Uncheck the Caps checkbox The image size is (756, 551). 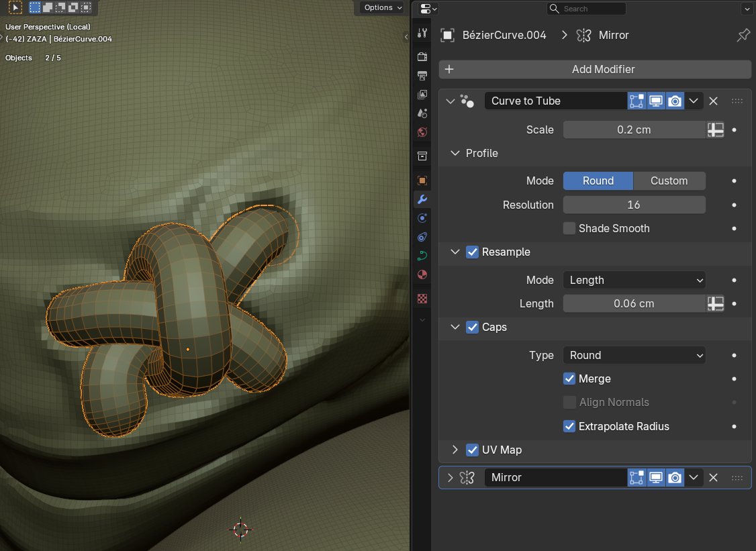[x=472, y=328]
